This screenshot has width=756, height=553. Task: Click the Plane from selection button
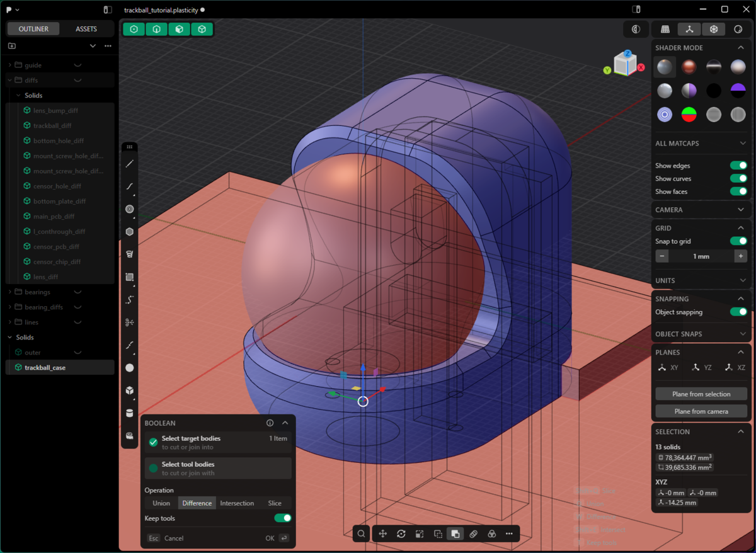click(701, 394)
